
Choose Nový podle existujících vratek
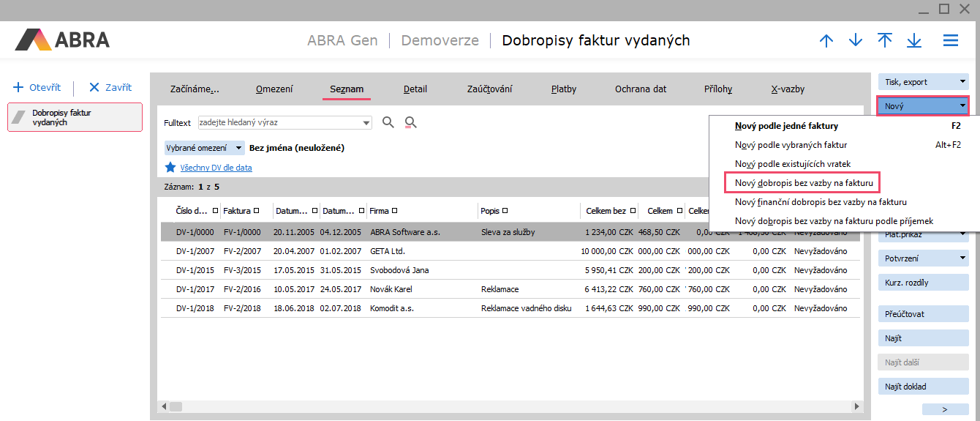[792, 163]
